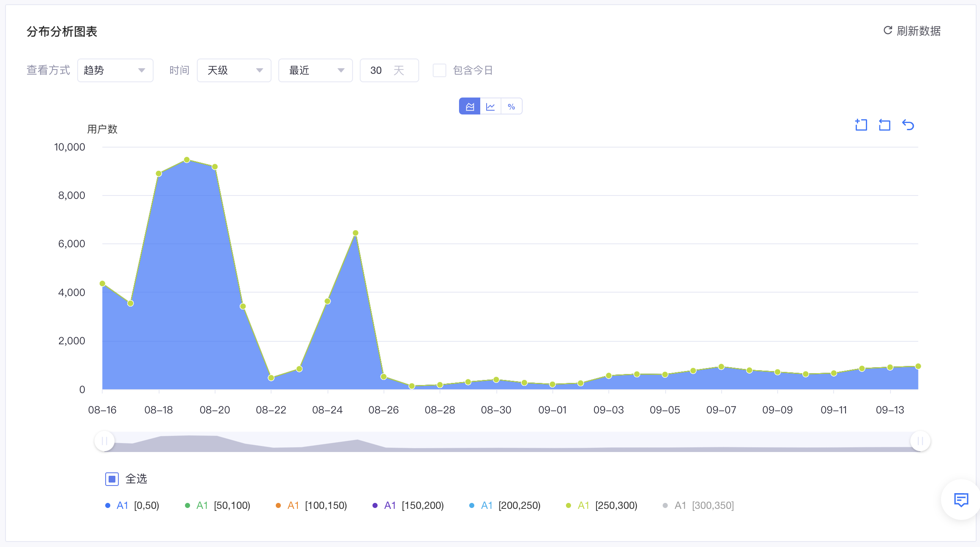Open the 天级 time granularity dropdown
Image resolution: width=980 pixels, height=547 pixels.
(234, 70)
